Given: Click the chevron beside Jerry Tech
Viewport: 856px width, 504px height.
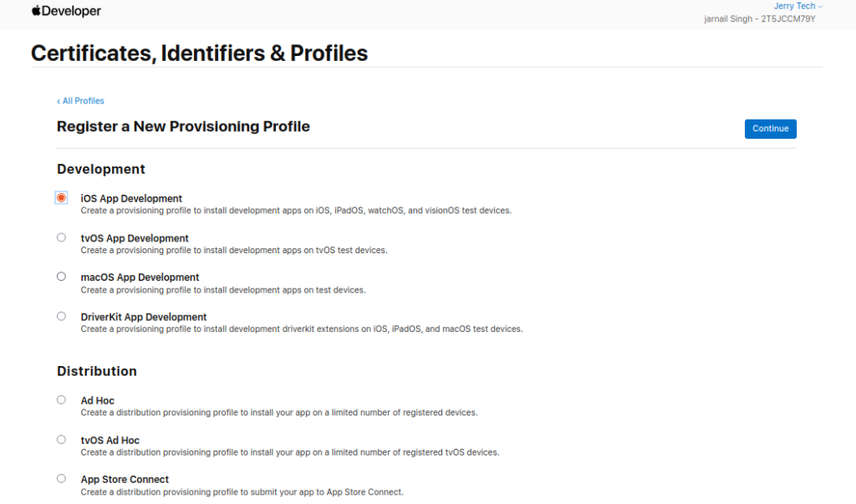Looking at the screenshot, I should [820, 7].
